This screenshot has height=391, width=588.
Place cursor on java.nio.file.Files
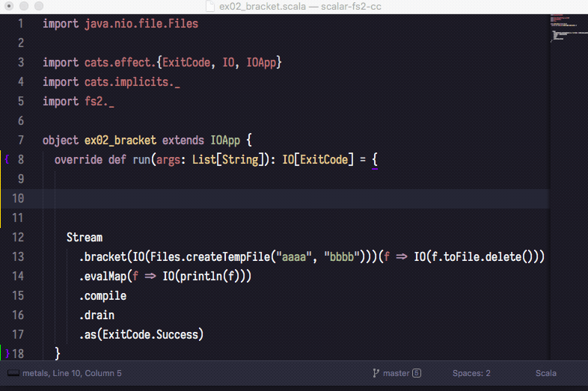coord(141,24)
